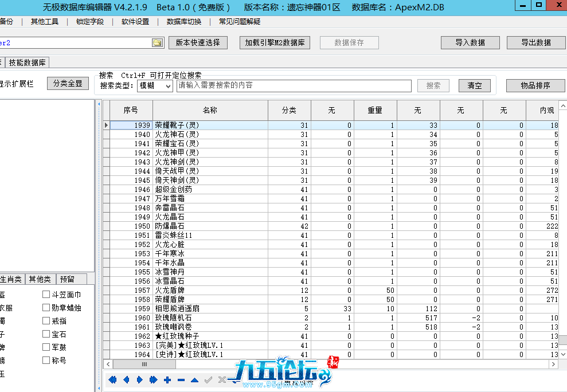Image resolution: width=567 pixels, height=392 pixels.
Task: Tick the 戒指 checkbox
Action: 46,321
